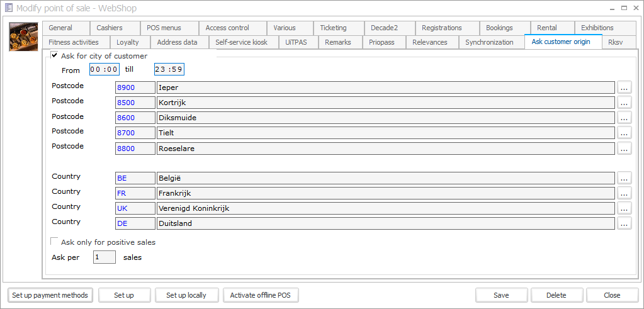Open lookup for Ieper postcode row
The image size is (644, 309).
624,87
